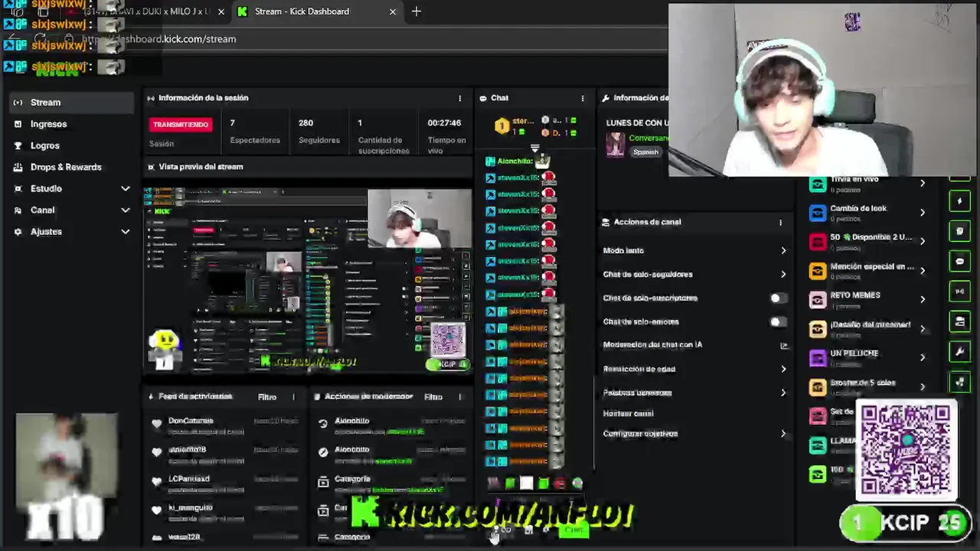Click the Espectadores count 7
Viewport: 980px width, 551px height.
coord(232,122)
